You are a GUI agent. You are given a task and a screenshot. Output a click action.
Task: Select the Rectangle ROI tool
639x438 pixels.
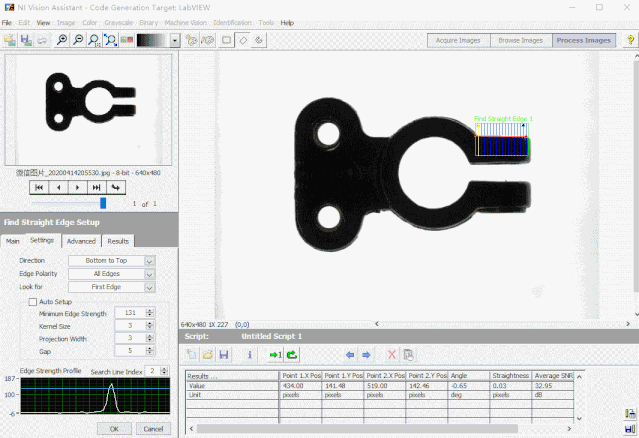(227, 40)
